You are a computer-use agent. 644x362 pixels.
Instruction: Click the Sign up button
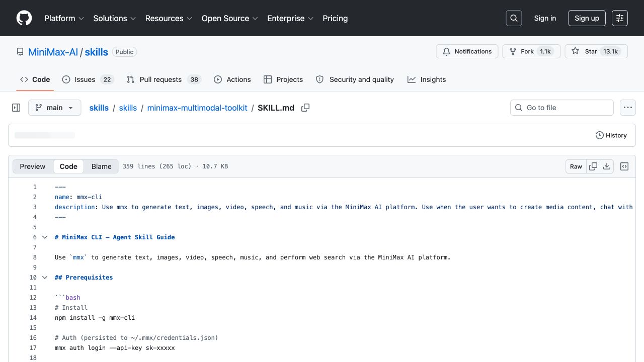coord(587,18)
